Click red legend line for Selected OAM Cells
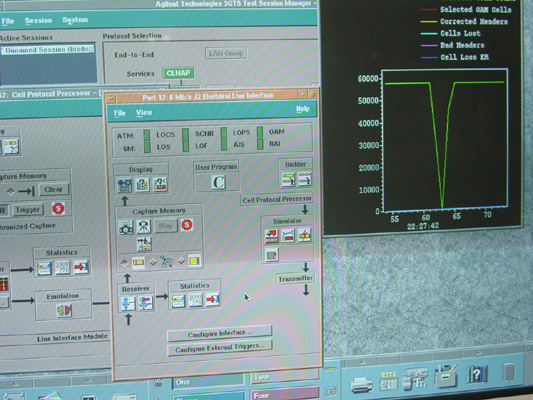 [x=429, y=9]
